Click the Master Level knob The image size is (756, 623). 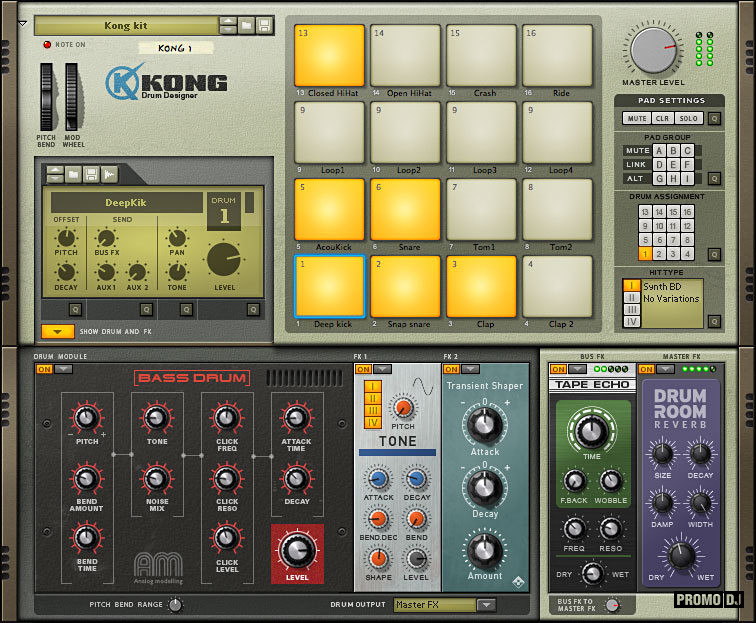point(653,50)
